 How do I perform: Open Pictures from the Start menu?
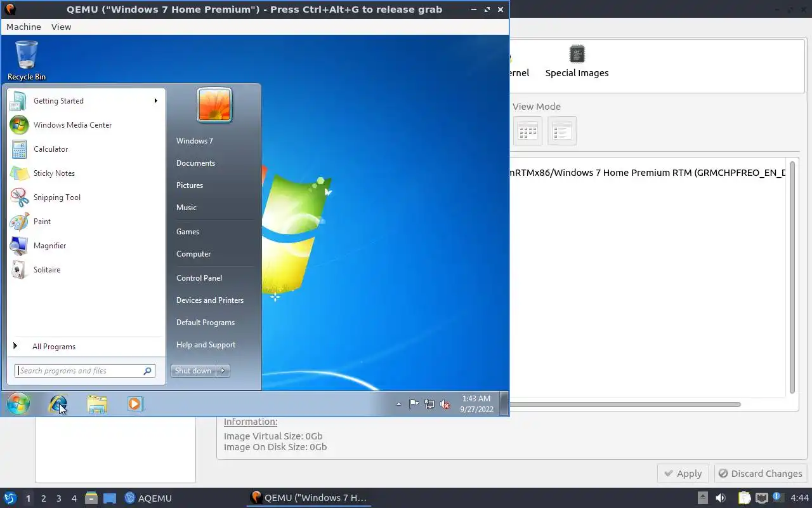coord(190,185)
